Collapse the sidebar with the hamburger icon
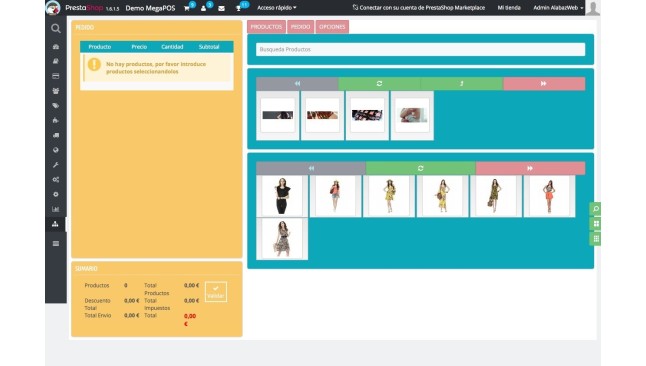 coord(56,244)
